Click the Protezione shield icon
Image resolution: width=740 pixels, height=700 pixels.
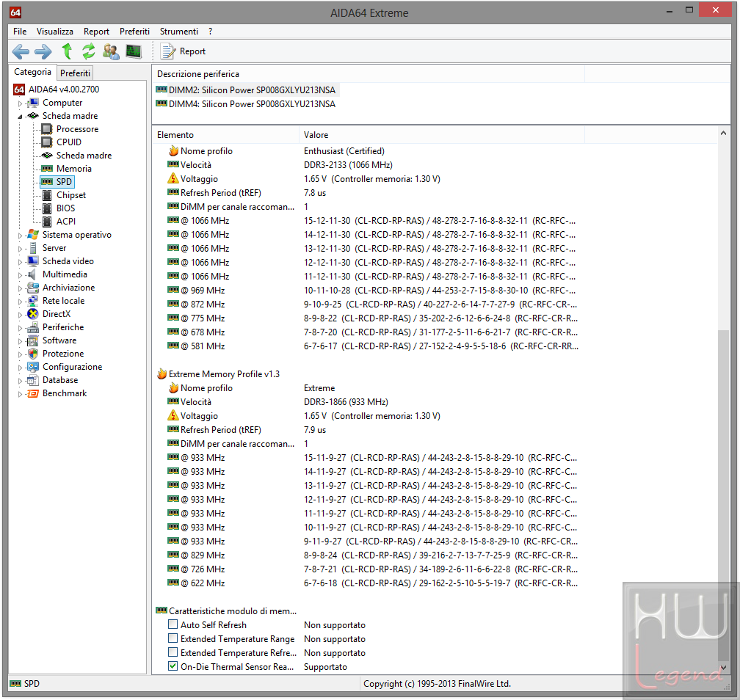[x=32, y=354]
